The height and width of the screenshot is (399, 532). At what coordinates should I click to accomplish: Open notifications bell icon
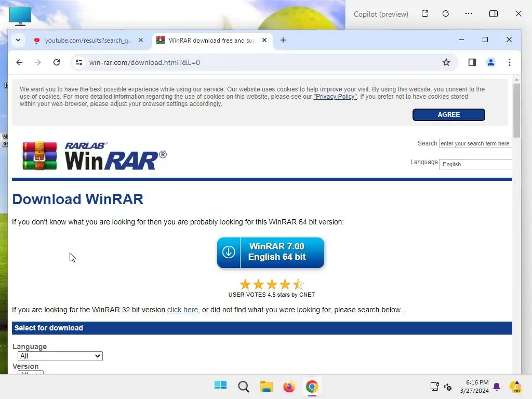497,387
